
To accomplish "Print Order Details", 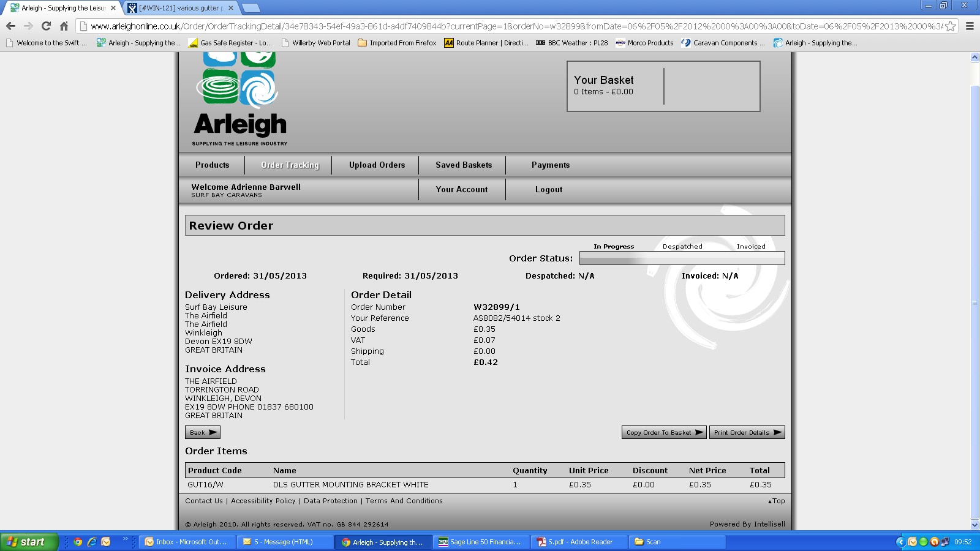I will tap(747, 432).
